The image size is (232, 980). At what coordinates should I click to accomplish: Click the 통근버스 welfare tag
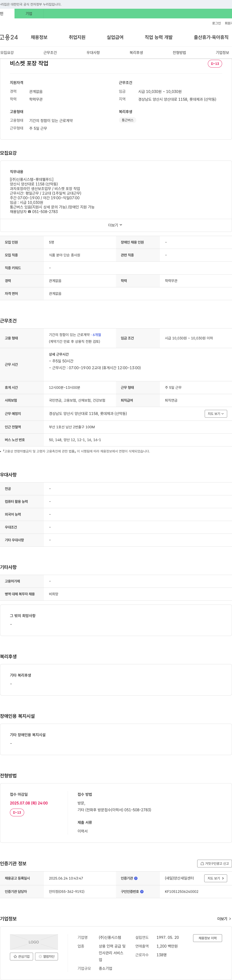point(128,120)
